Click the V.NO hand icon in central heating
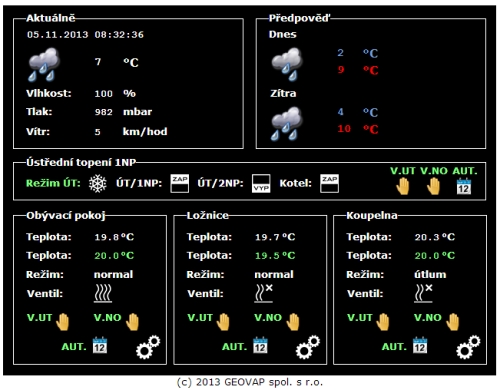 [x=433, y=186]
